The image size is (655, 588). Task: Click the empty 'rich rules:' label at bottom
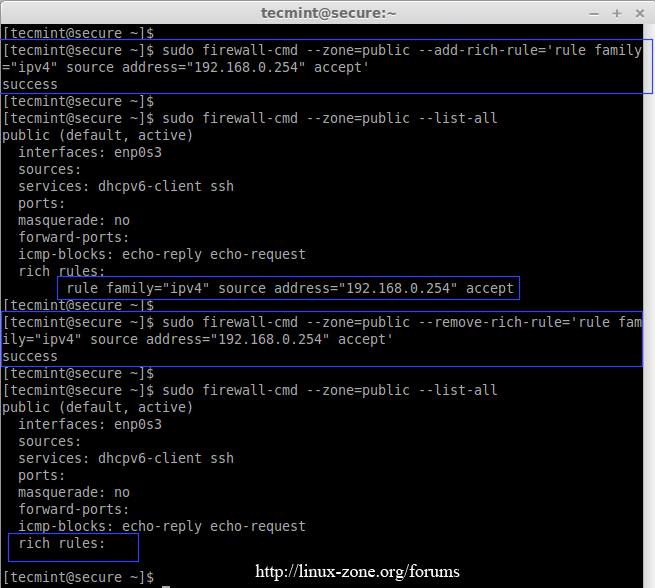(x=61, y=544)
